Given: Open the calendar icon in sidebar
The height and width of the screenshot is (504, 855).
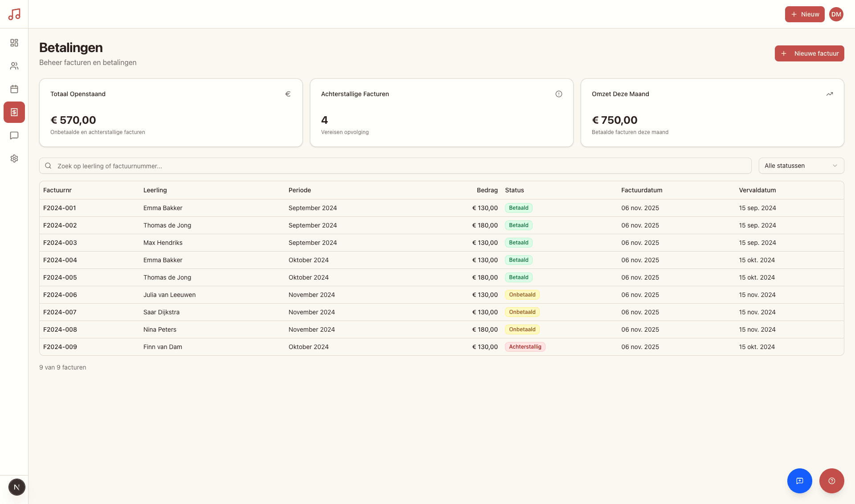Looking at the screenshot, I should coord(14,89).
